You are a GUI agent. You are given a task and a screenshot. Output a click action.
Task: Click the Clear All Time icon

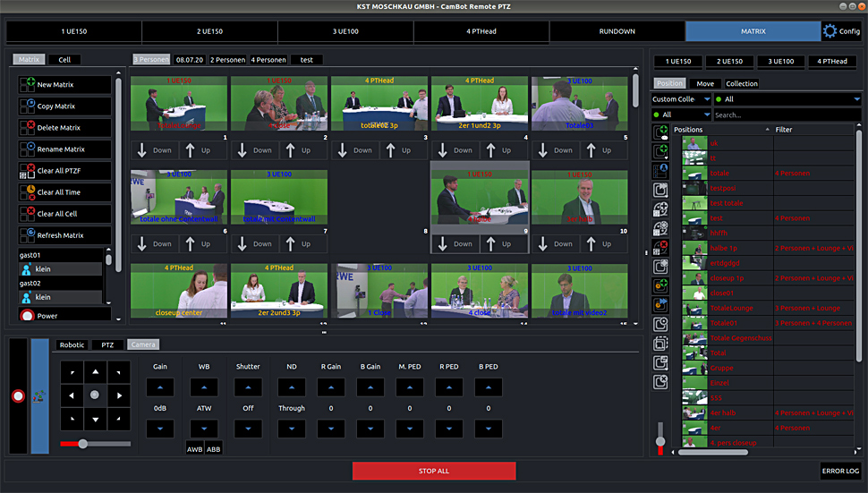click(27, 192)
